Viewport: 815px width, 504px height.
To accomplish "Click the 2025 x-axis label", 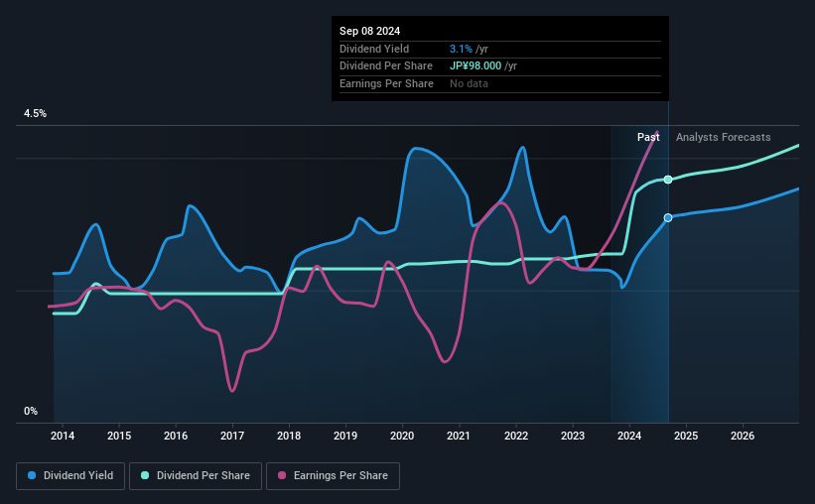I will tap(686, 436).
